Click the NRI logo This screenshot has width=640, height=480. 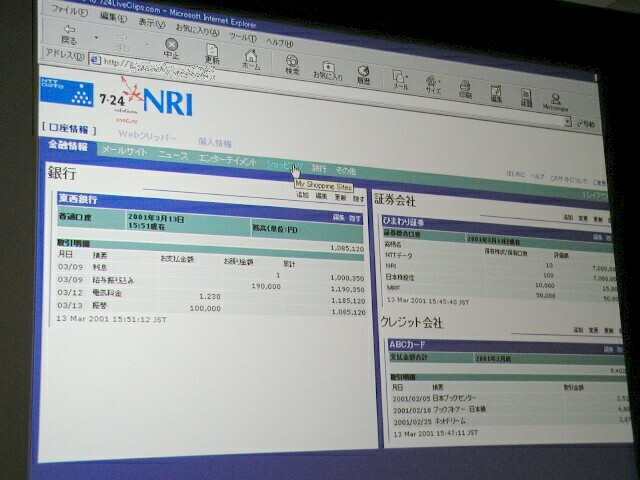(166, 101)
